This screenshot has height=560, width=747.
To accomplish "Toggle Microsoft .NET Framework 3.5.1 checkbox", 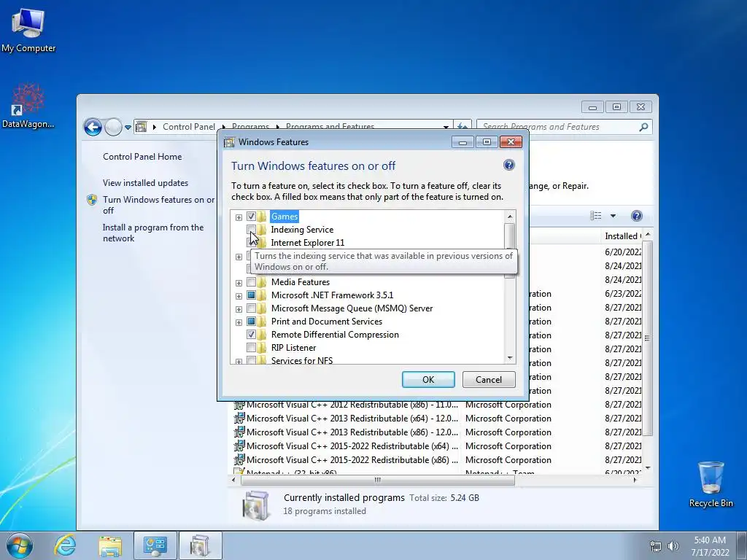I will click(x=251, y=295).
